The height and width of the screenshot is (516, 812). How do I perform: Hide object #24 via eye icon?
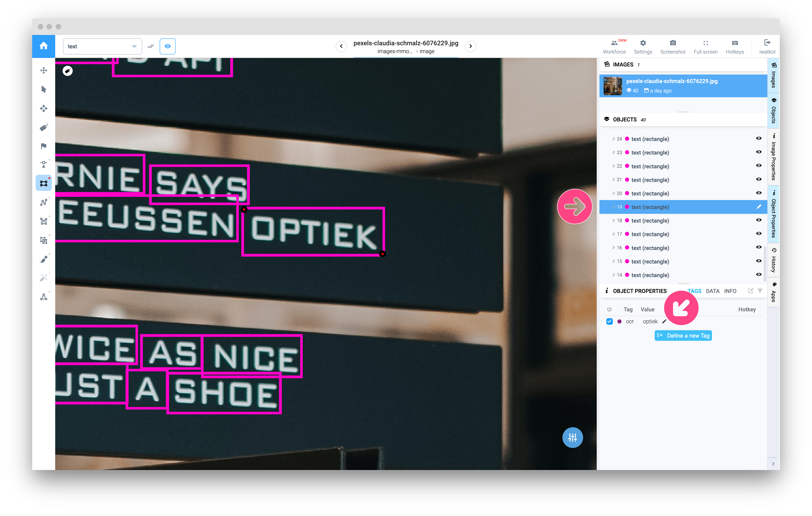758,138
